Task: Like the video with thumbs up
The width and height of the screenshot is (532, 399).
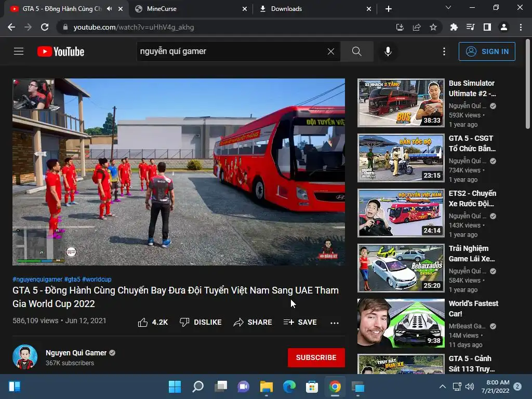Action: 153,322
